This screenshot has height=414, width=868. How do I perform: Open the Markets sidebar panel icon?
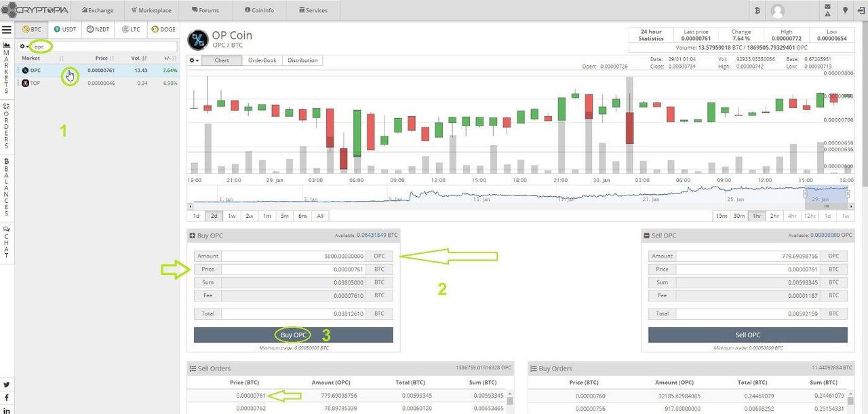[x=7, y=45]
